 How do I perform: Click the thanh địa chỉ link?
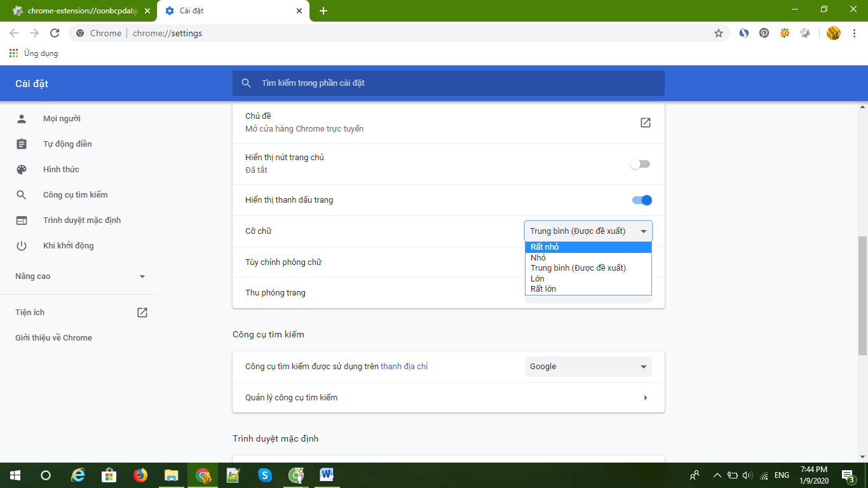(x=404, y=367)
